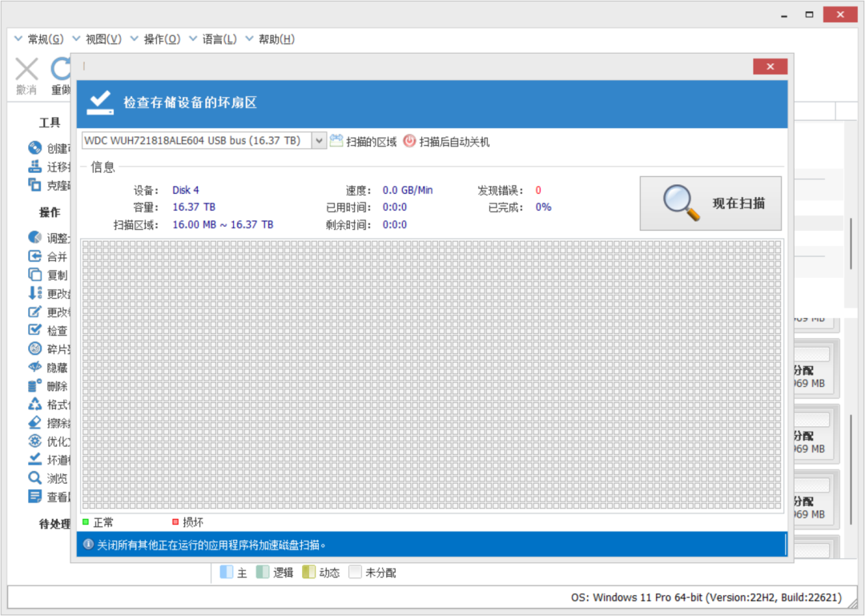The height and width of the screenshot is (616, 865).
Task: Click the 0% completed value
Action: coord(543,207)
